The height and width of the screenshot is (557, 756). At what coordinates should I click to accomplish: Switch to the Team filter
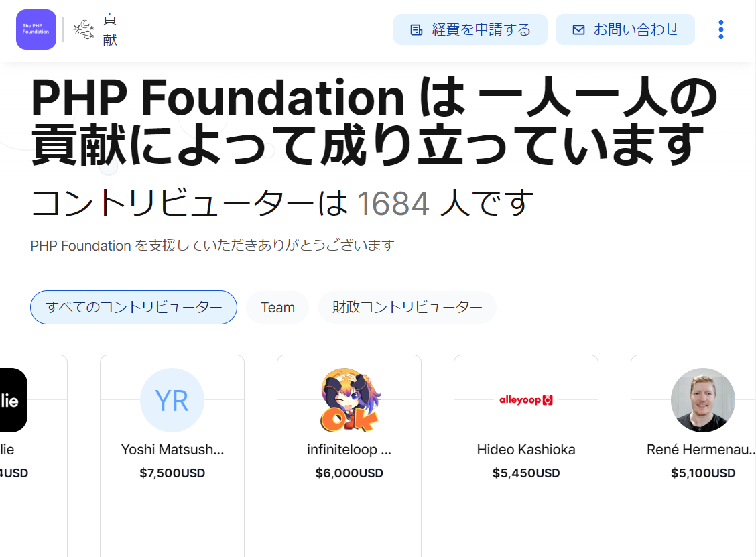click(277, 307)
